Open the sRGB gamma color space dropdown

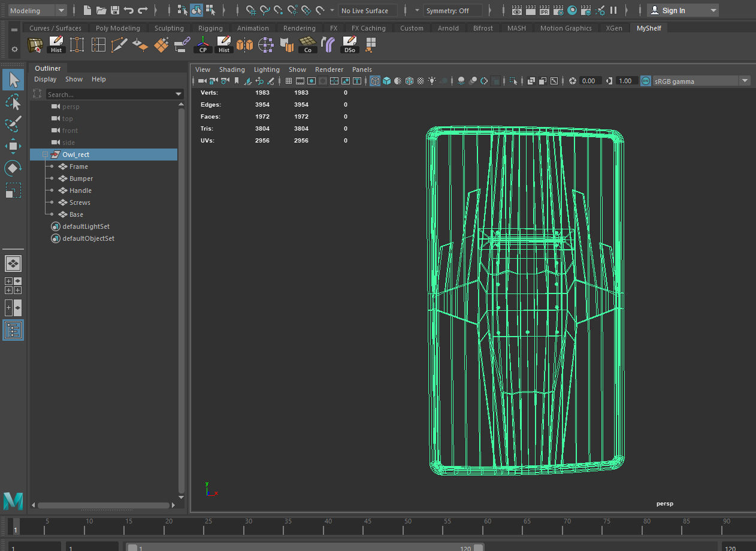click(x=745, y=81)
